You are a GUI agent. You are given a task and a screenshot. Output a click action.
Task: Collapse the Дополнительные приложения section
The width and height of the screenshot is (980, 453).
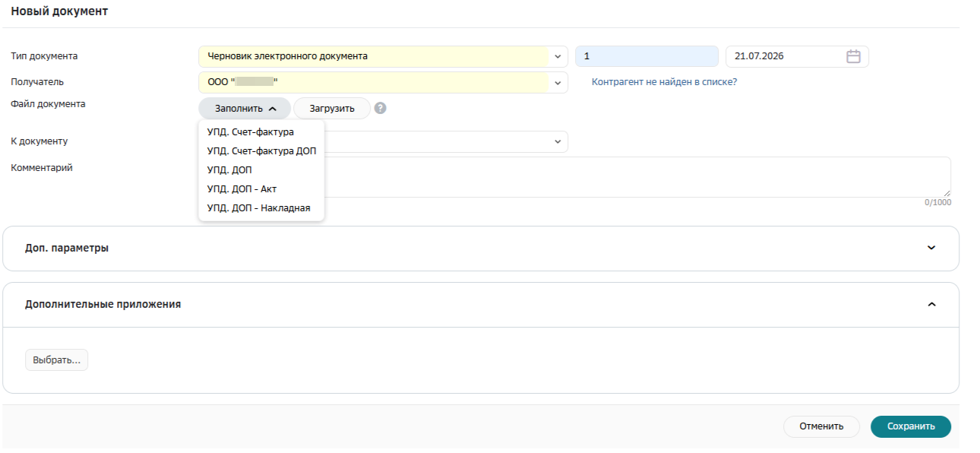pos(931,304)
